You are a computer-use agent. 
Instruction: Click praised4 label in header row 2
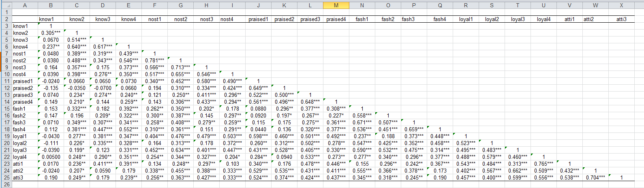click(x=336, y=19)
